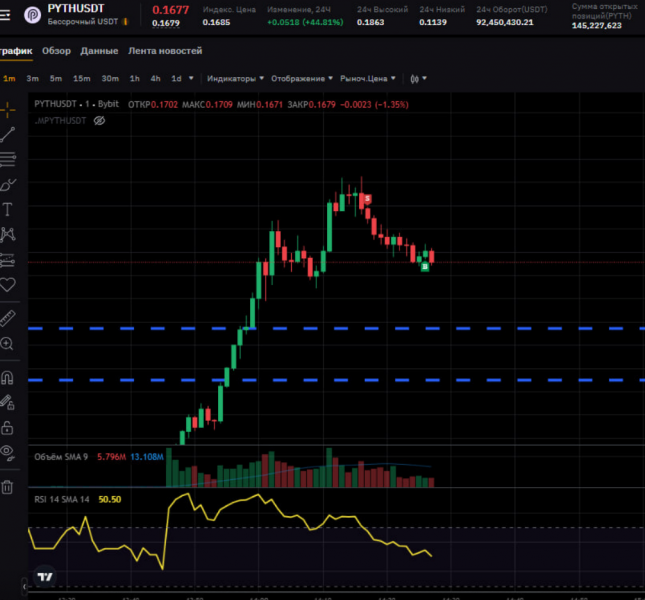Switch to the Обзор tab
This screenshot has height=600, width=645.
point(56,51)
